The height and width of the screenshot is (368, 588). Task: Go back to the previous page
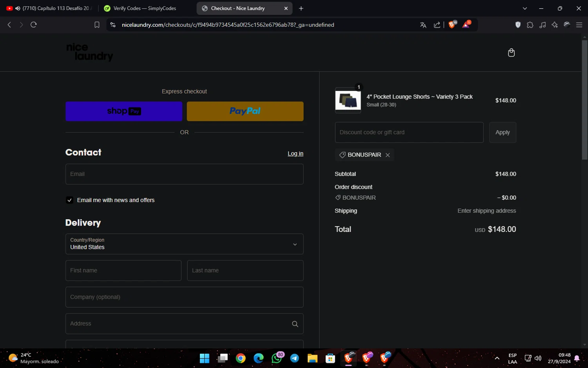(x=9, y=25)
